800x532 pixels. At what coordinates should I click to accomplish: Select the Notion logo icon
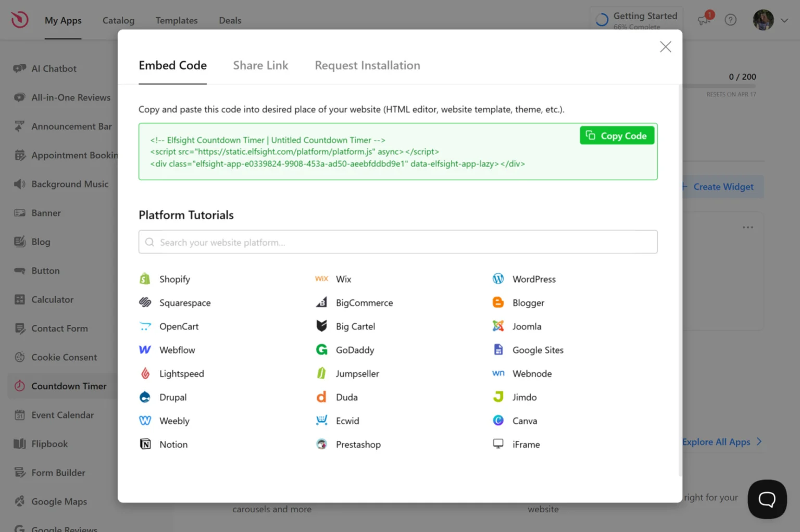(145, 444)
